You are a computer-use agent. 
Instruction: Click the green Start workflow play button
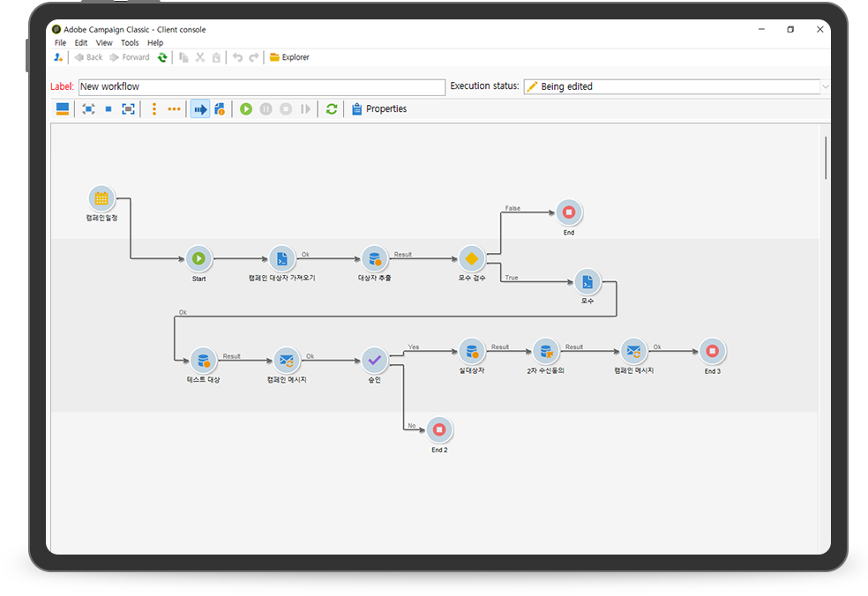[246, 109]
